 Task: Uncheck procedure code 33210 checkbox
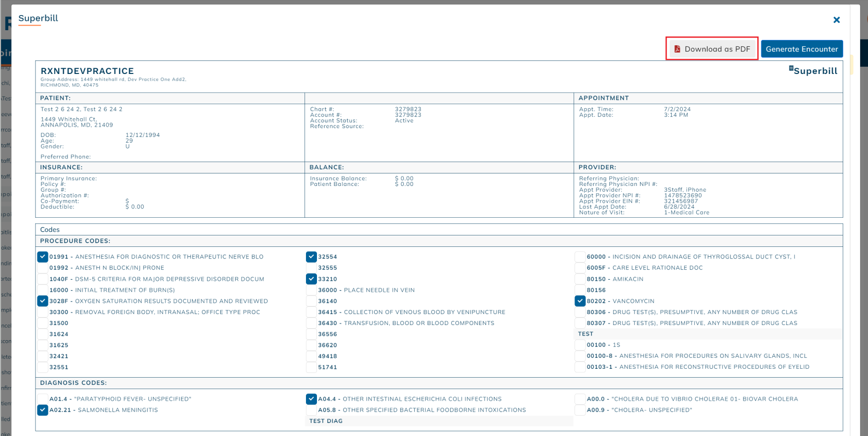[311, 279]
